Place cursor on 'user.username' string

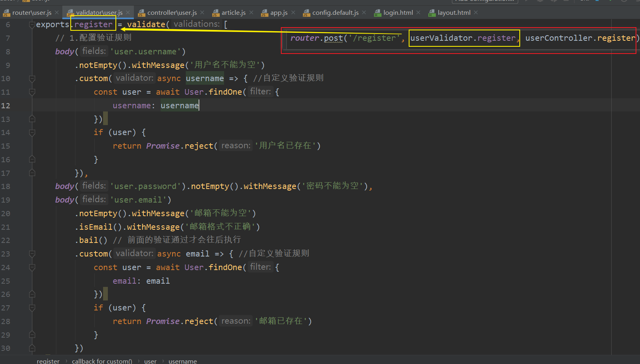pyautogui.click(x=145, y=52)
